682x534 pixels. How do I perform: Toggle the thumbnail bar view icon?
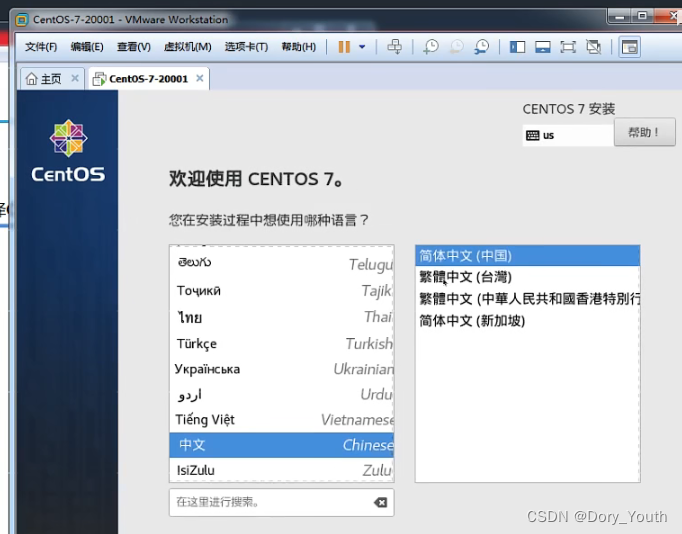coord(542,47)
